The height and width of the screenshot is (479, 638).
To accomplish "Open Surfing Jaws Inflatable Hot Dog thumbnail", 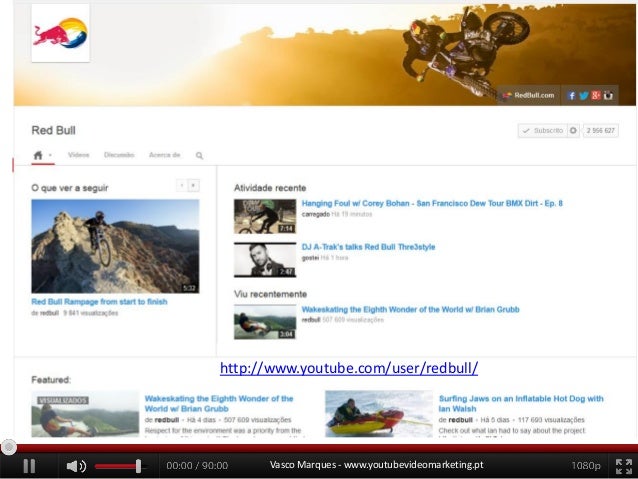I will pos(379,414).
